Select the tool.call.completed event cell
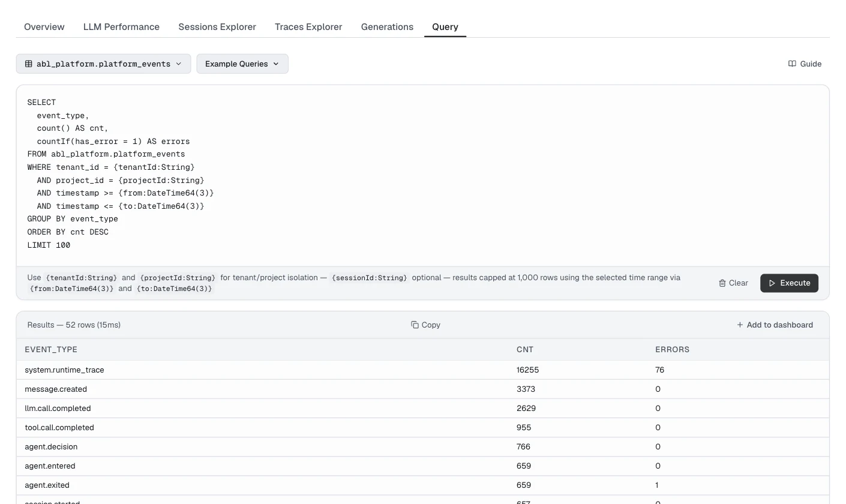Image resolution: width=846 pixels, height=504 pixels. click(59, 428)
